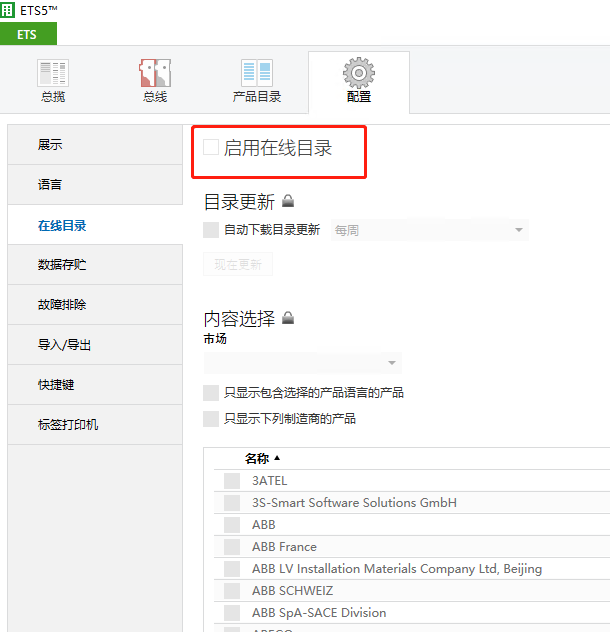Image resolution: width=610 pixels, height=632 pixels.
Task: Click the ETS5 app logo icon
Action: (x=9, y=11)
